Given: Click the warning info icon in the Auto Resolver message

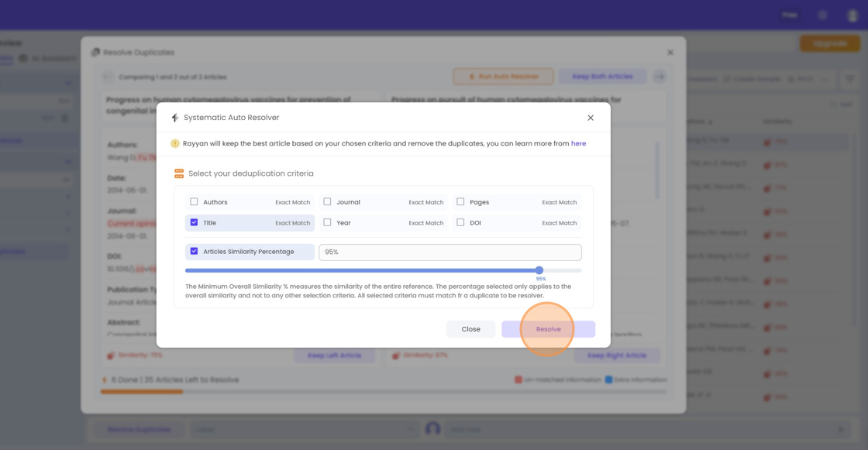Looking at the screenshot, I should click(174, 143).
